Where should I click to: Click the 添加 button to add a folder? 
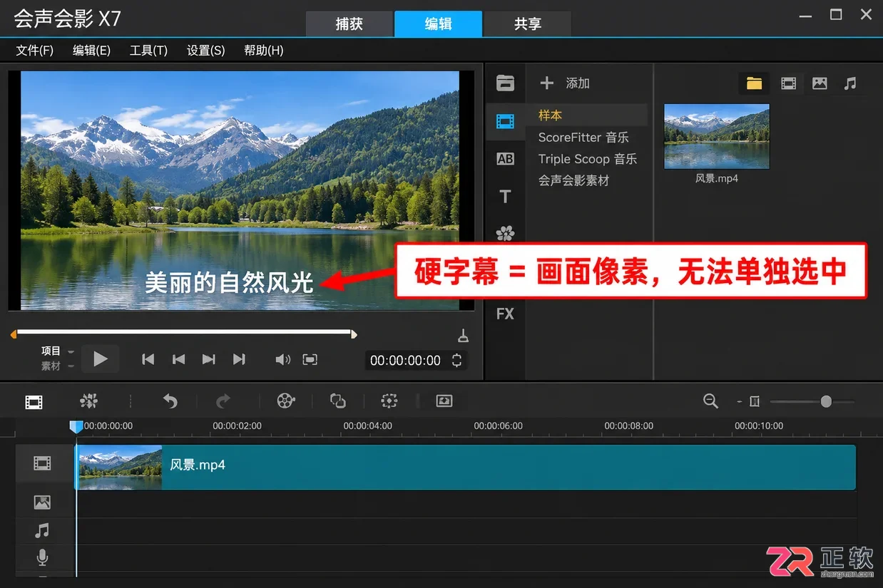pos(564,83)
